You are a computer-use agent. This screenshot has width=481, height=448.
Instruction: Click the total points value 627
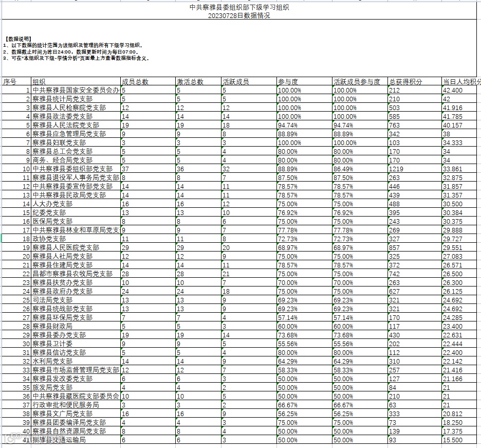[x=415, y=292]
